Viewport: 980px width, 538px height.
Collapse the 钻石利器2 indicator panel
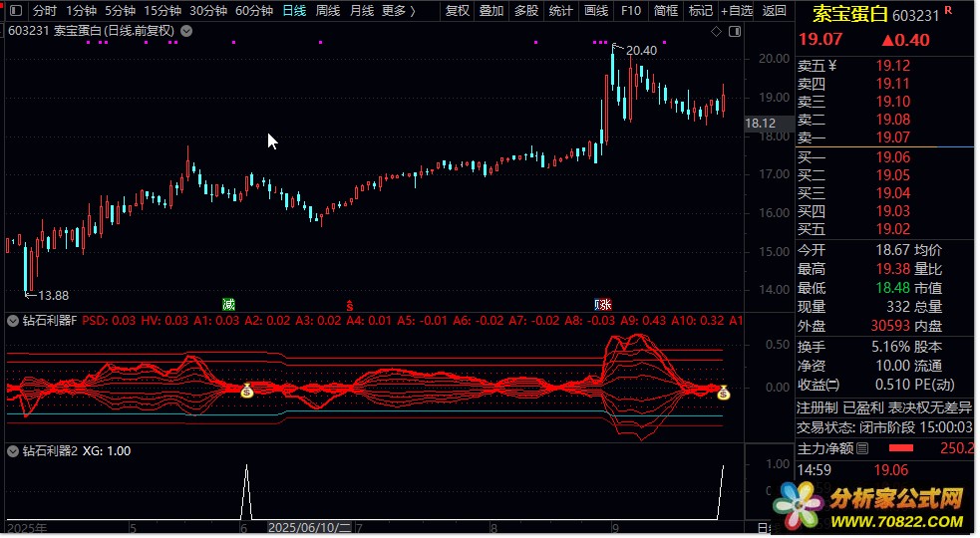(13, 451)
